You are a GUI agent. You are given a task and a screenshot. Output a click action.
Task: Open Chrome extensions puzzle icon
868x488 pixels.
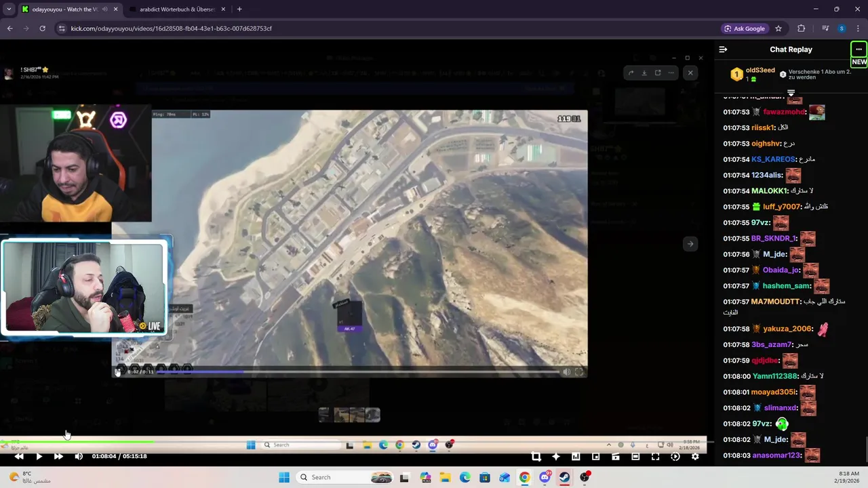[x=802, y=28]
